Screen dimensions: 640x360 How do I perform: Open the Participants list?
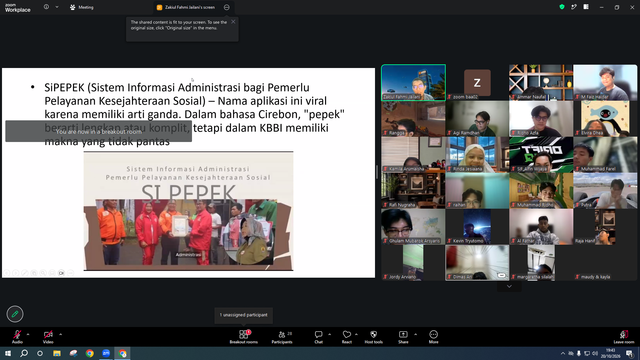click(x=282, y=337)
